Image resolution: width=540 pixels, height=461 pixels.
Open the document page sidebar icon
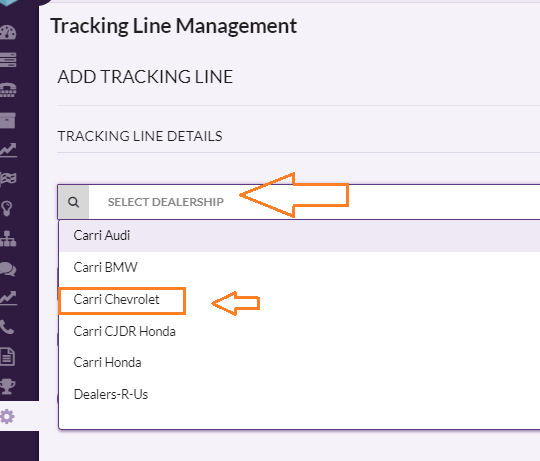point(8,356)
